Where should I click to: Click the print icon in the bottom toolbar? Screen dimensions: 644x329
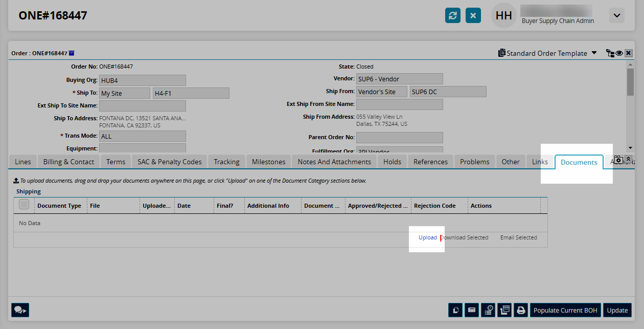(x=520, y=310)
